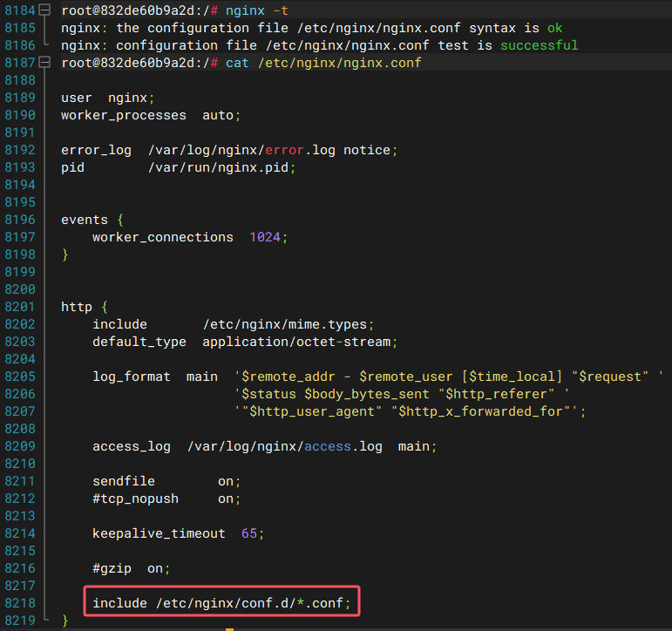Click the 'cat /etc/nginx/nginx.conf' command
Image resolution: width=672 pixels, height=631 pixels.
(323, 63)
